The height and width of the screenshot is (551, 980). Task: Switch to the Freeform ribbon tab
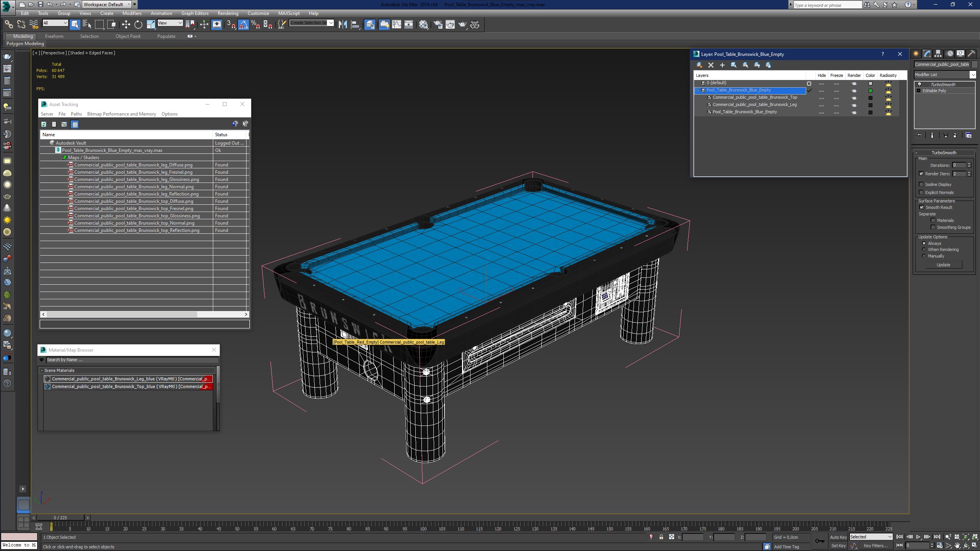click(54, 36)
